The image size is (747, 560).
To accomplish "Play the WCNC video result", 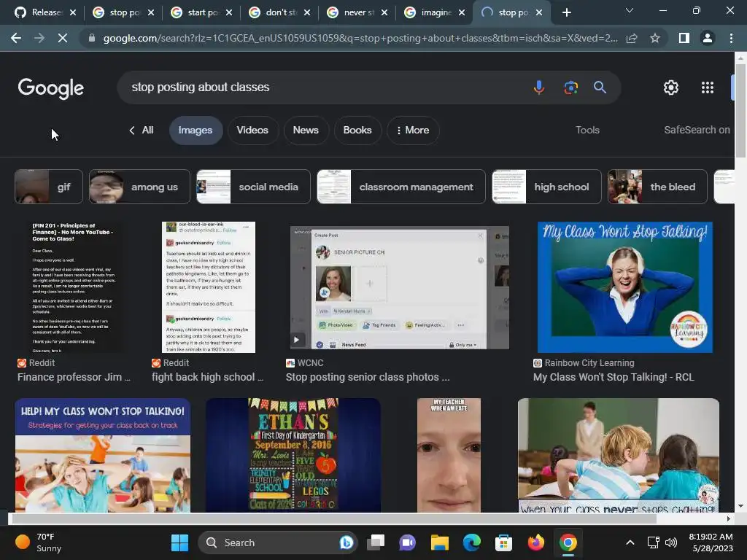I will pyautogui.click(x=296, y=340).
